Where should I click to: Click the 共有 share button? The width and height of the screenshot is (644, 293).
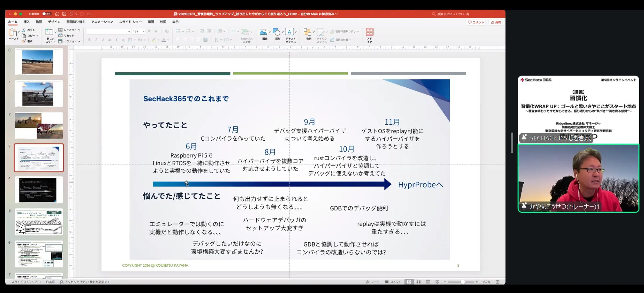pyautogui.click(x=496, y=22)
